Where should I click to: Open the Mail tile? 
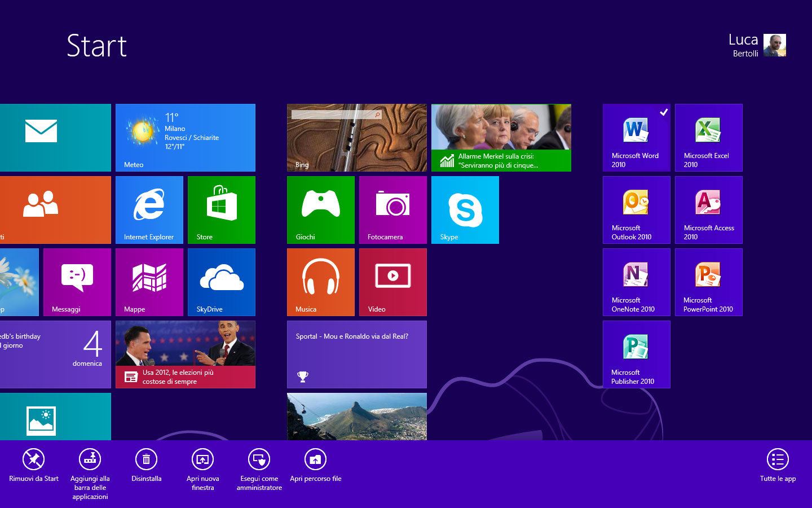[55, 138]
